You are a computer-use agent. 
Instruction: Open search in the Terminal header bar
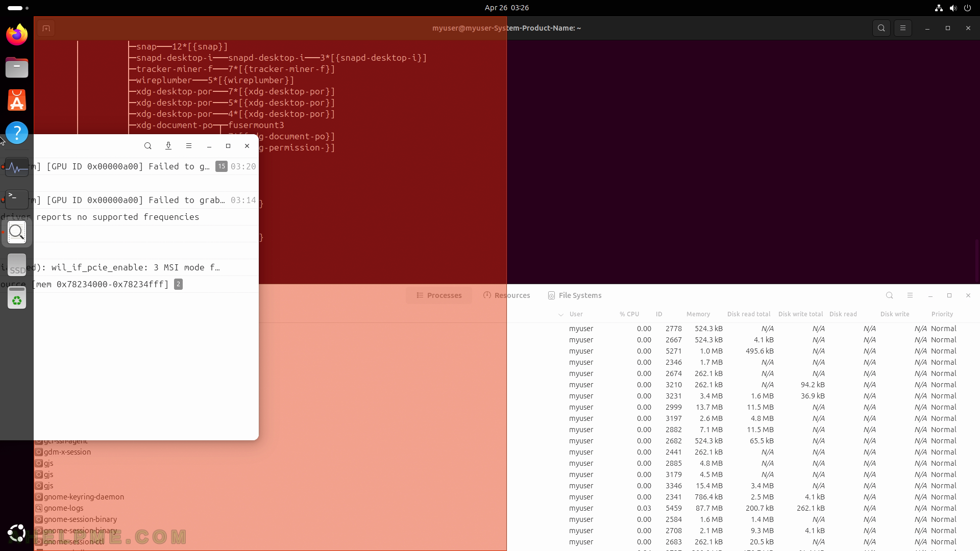(x=881, y=28)
